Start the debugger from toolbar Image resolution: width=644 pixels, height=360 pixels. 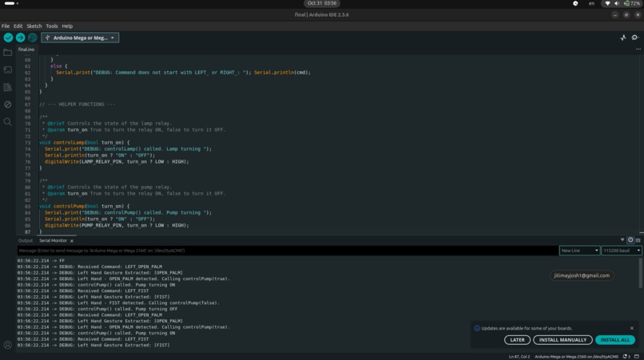pos(33,38)
